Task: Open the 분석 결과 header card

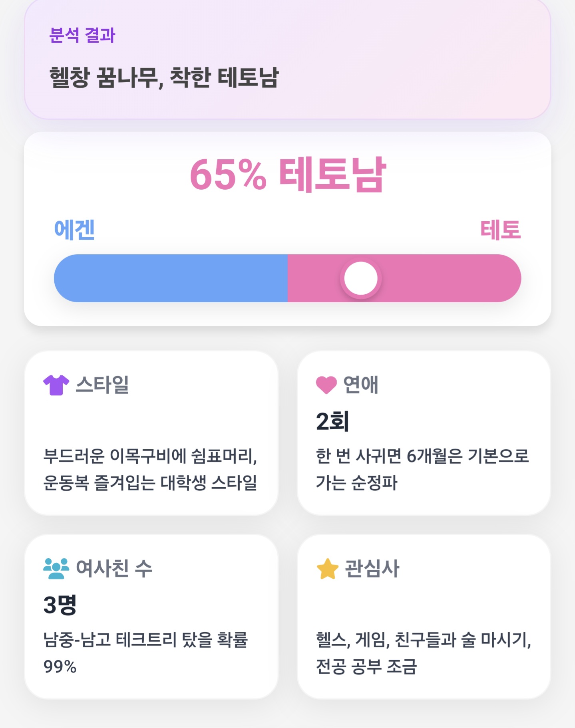Action: pos(288,59)
